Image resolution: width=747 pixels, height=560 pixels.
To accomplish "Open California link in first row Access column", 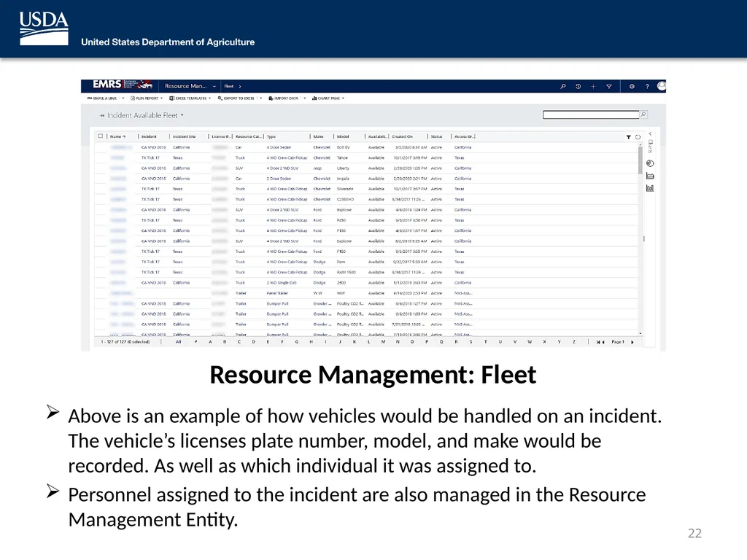I will (x=462, y=147).
